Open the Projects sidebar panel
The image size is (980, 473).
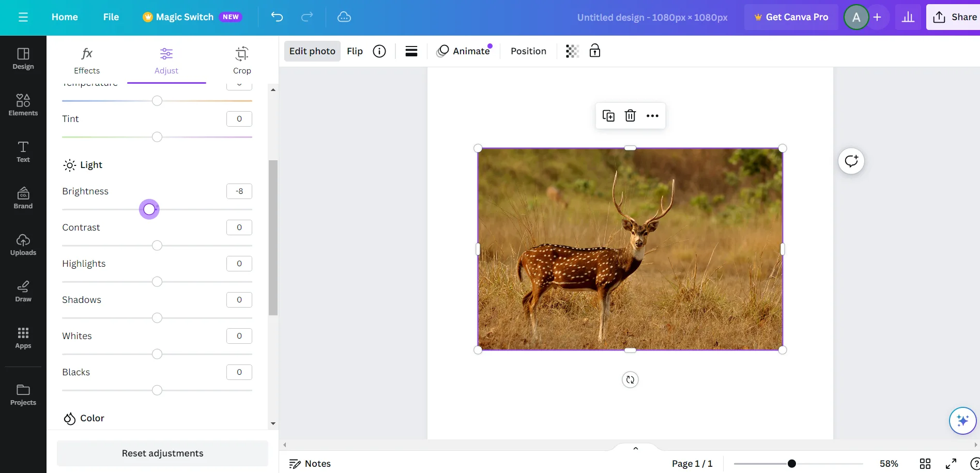pos(23,395)
